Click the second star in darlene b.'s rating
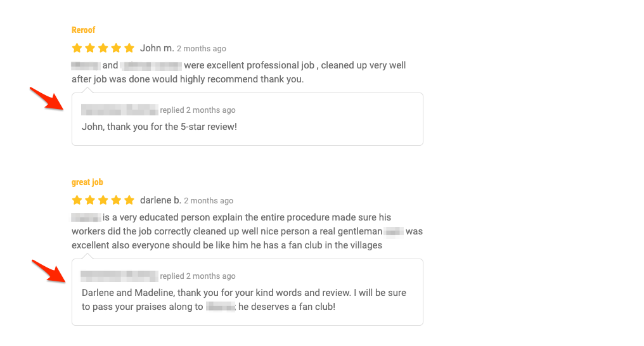Viewport: 644px width, 346px height. tap(90, 200)
